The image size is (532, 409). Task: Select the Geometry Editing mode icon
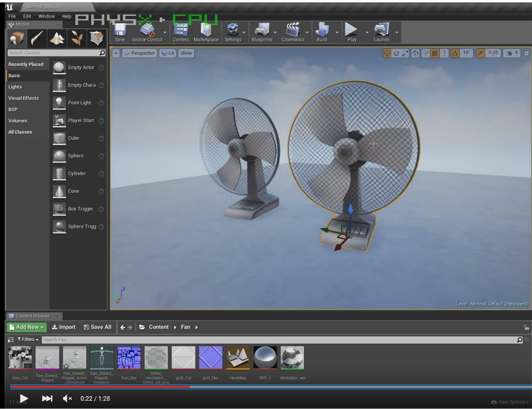coord(97,38)
